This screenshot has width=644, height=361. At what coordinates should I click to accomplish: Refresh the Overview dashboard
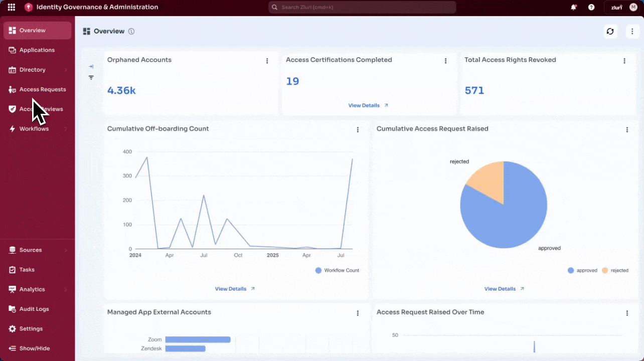click(610, 31)
